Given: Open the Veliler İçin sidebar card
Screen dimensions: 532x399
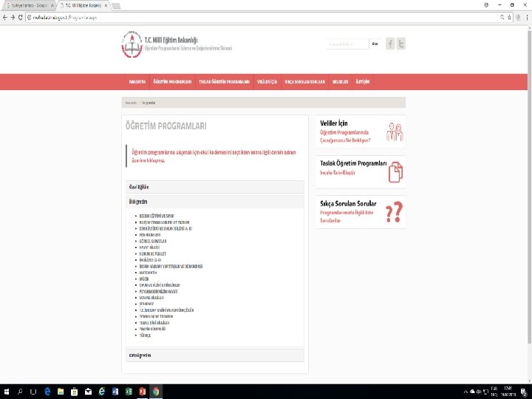Looking at the screenshot, I should coord(361,132).
